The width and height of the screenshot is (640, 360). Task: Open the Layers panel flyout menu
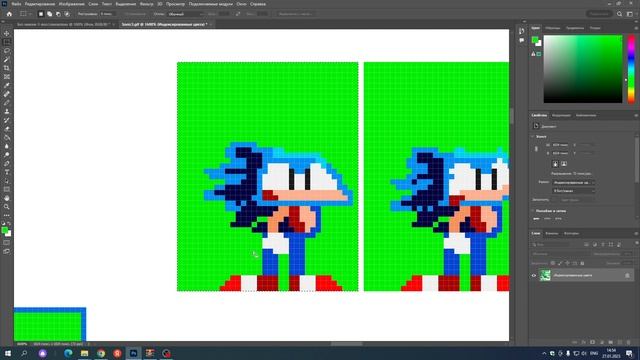[636, 233]
